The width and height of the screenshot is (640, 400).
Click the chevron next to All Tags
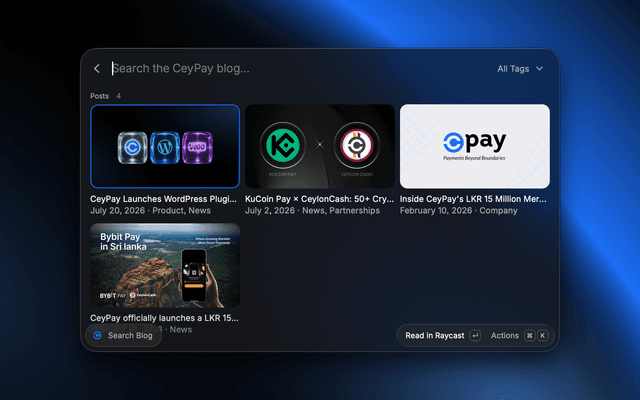point(540,69)
